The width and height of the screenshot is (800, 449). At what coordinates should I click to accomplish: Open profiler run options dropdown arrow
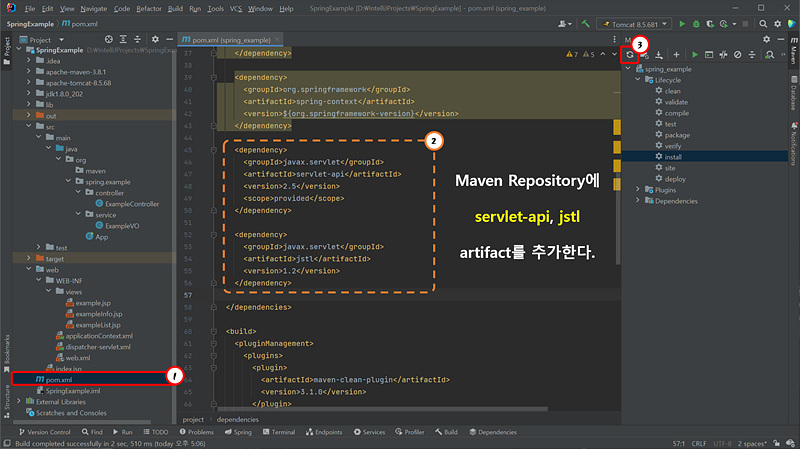(x=734, y=24)
